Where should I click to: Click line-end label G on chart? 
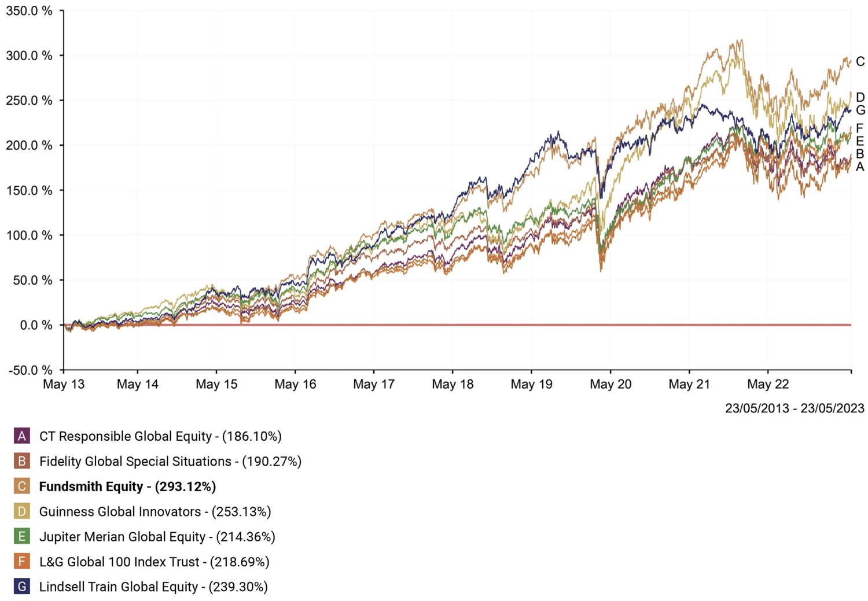point(860,110)
